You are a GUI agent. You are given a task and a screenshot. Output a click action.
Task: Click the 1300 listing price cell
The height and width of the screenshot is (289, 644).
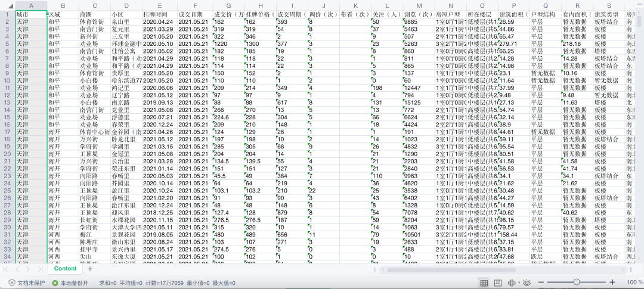pyautogui.click(x=261, y=44)
